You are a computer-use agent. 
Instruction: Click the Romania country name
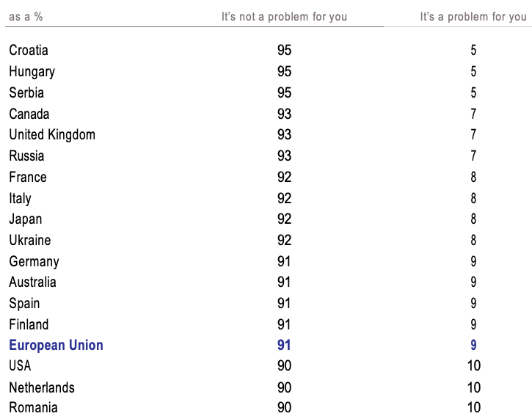click(33, 408)
